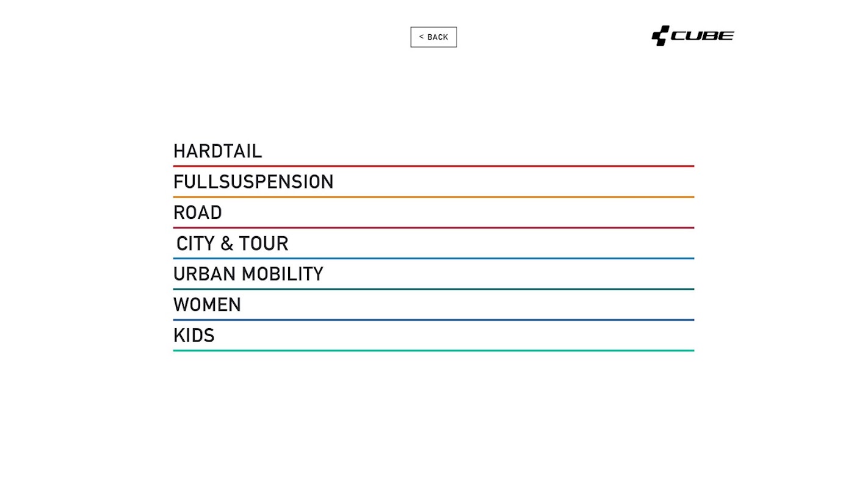The image size is (868, 488).
Task: Open the CITY & TOUR category
Action: (x=232, y=243)
